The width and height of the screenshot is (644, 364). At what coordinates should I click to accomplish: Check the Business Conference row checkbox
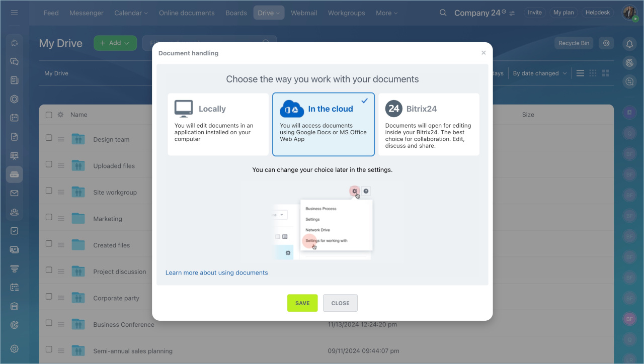[x=49, y=322]
